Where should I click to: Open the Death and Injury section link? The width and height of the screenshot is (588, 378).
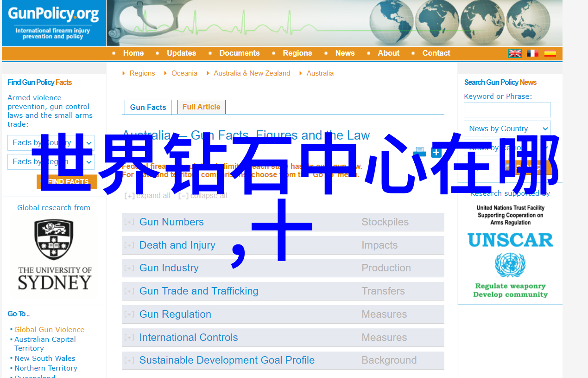pyautogui.click(x=177, y=245)
